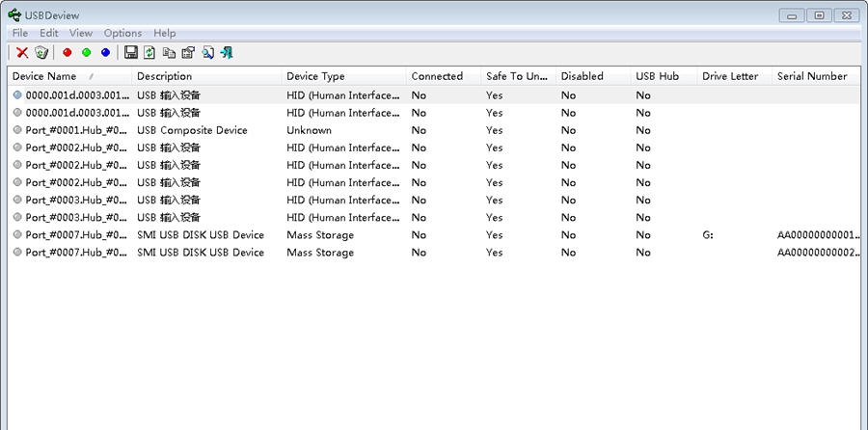Copy selected items via toolbar icon
Screen dimensions: 868x430
[x=169, y=53]
